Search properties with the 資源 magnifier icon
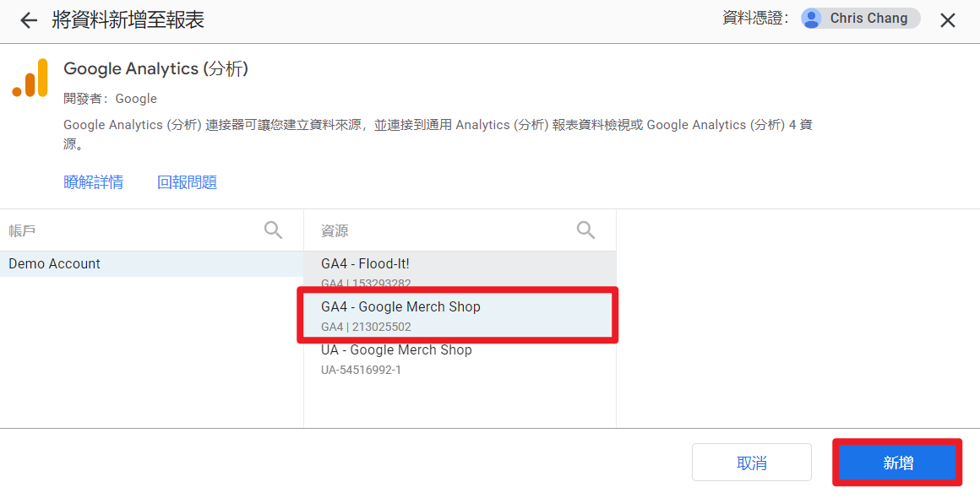This screenshot has height=498, width=980. pyautogui.click(x=585, y=230)
